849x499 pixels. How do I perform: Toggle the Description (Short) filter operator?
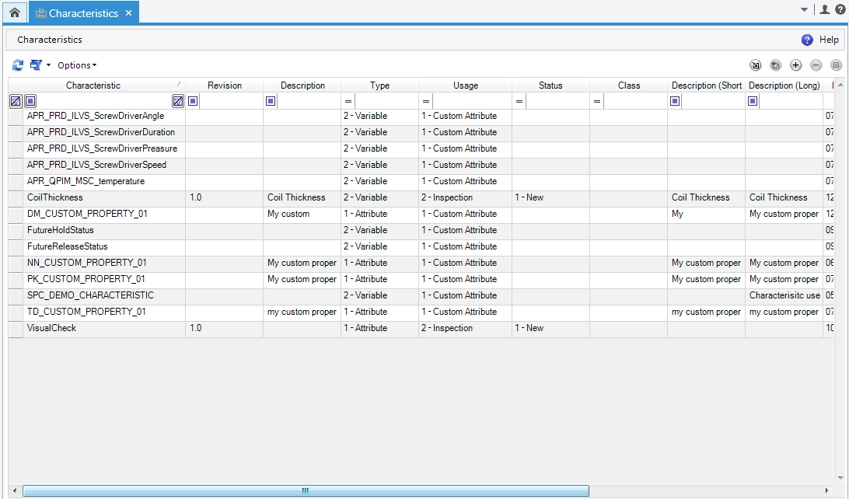(675, 101)
